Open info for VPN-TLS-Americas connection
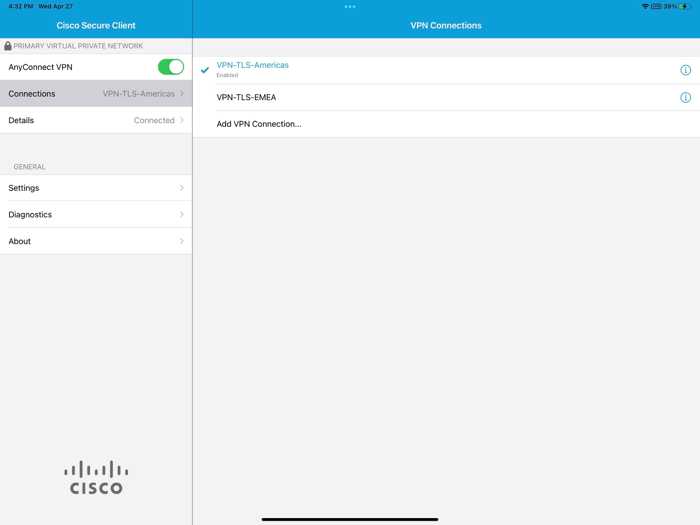Screen dimensions: 700x525 click(685, 70)
